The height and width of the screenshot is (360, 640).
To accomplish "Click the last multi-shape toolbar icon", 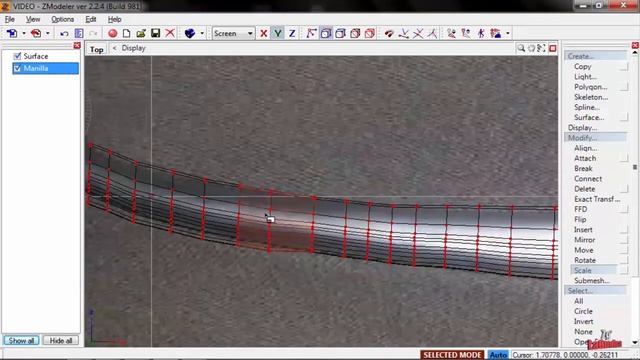I will point(496,33).
